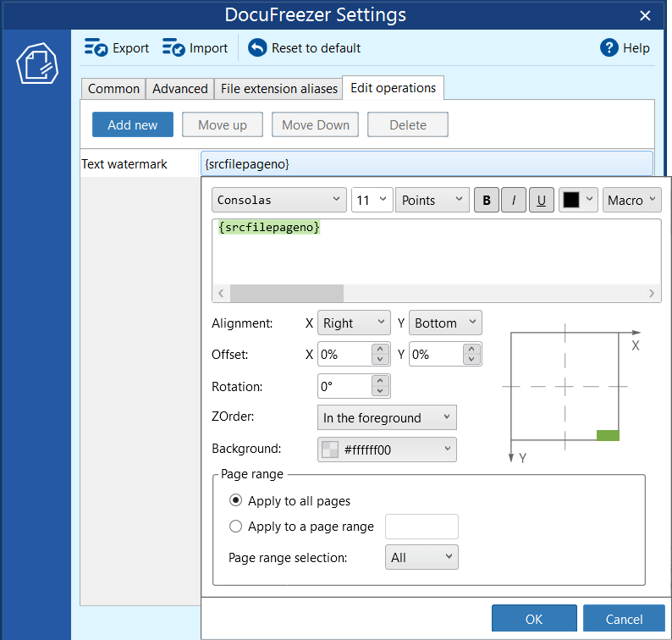Increase the Y offset value
The width and height of the screenshot is (672, 640).
[x=471, y=349]
